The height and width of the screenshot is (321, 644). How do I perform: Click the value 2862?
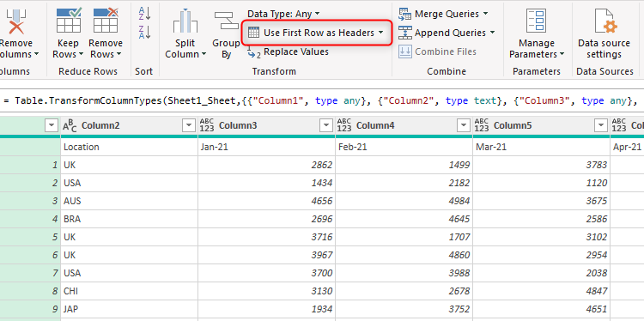pos(321,165)
